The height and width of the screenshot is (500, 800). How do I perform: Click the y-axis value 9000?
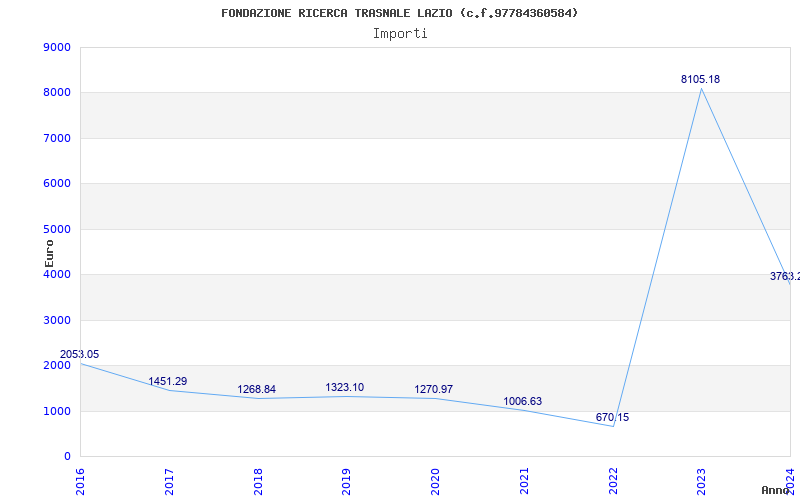pos(57,47)
